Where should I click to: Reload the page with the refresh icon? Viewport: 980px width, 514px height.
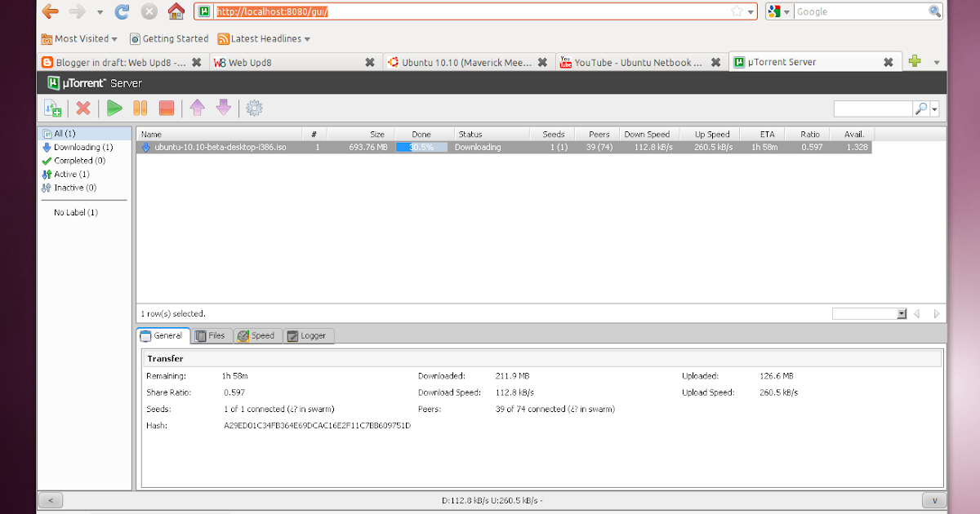[122, 11]
